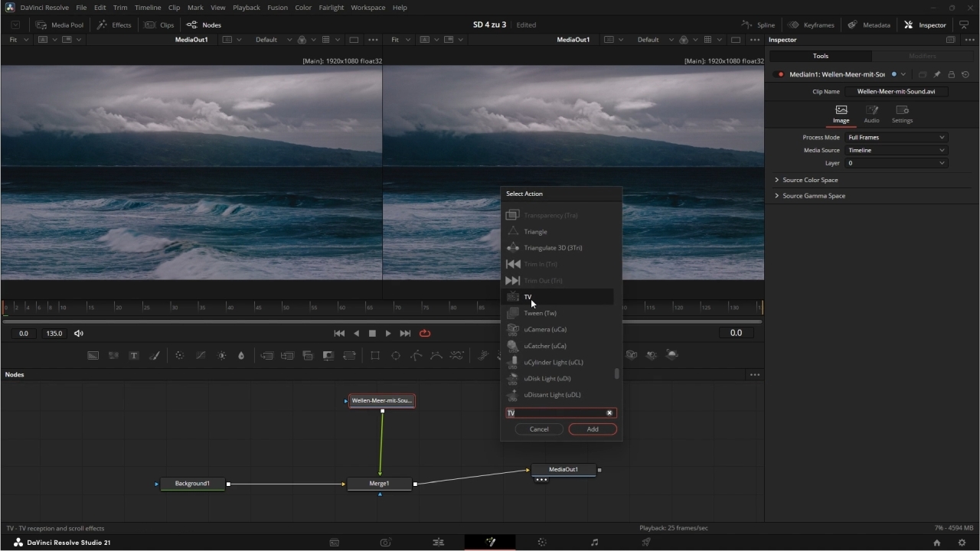
Task: Add a Merge tool from the toolbar
Action: (267, 355)
